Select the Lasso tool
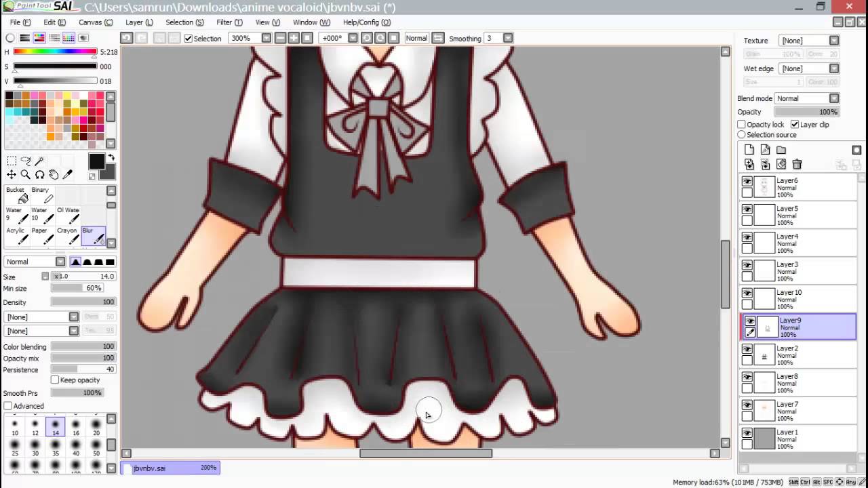868x488 pixels. (x=26, y=161)
